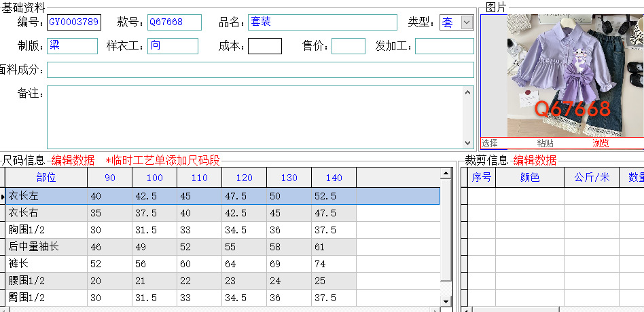Click the size 130 column header
The image size is (644, 312).
click(x=289, y=178)
